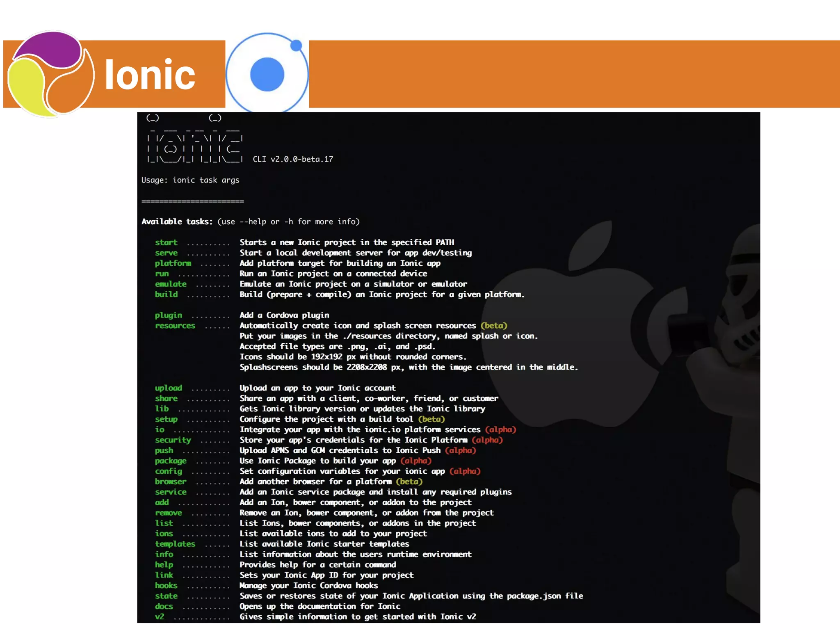This screenshot has height=630, width=840.
Task: Select the 'add' task name
Action: (162, 502)
